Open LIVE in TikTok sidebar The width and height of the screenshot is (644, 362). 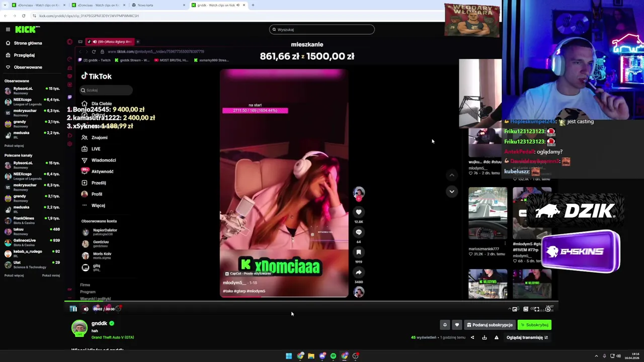point(91,149)
